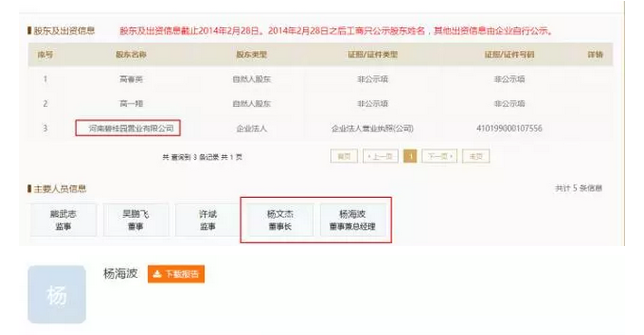Click the 证照/证件号码 column header
644x335 pixels.
coord(509,54)
